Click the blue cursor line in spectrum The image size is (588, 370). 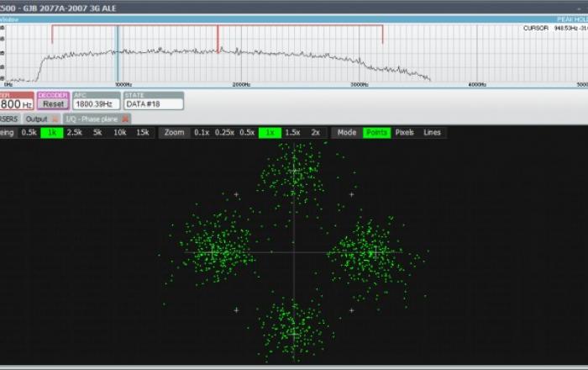click(117, 50)
